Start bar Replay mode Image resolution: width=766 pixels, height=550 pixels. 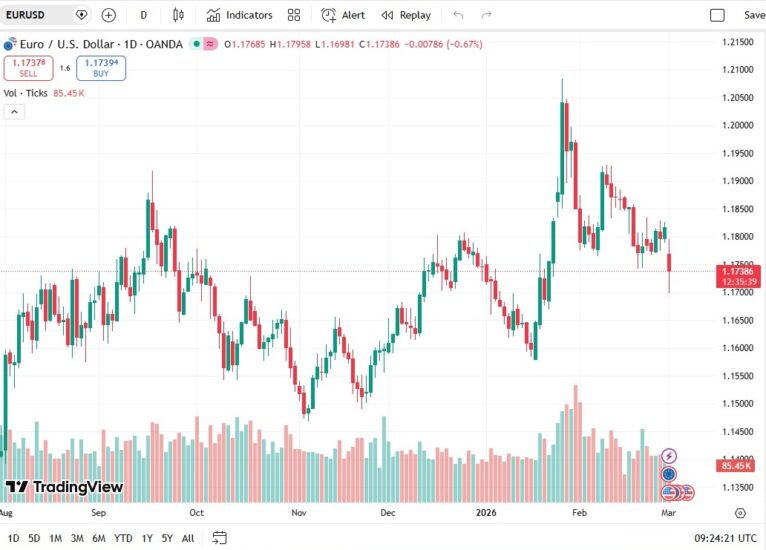tap(406, 15)
